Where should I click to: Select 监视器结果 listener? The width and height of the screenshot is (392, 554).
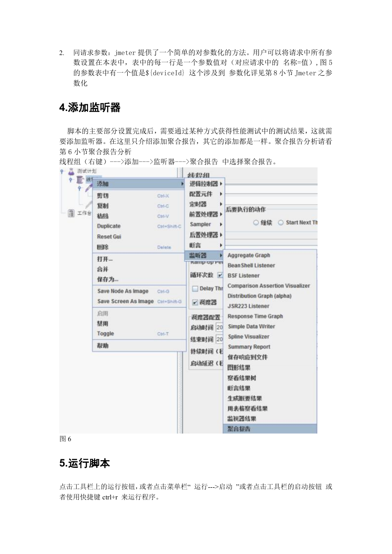coord(270,419)
